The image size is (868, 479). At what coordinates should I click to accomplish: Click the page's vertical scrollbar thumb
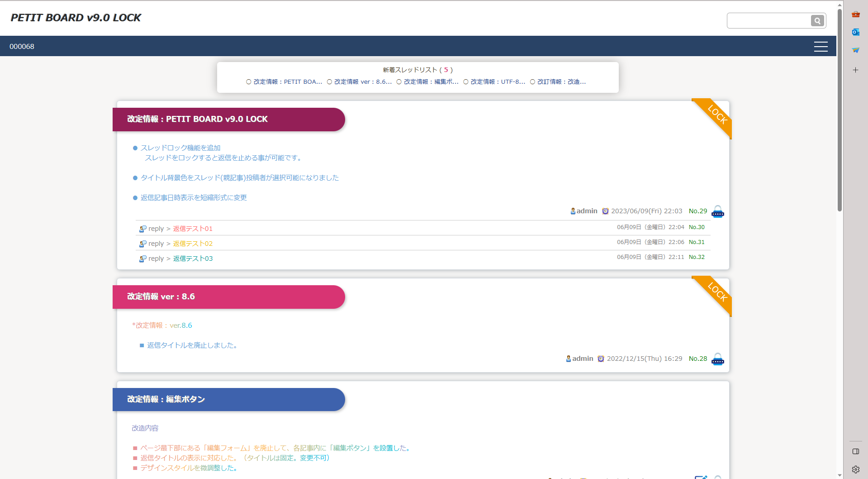[x=840, y=109]
